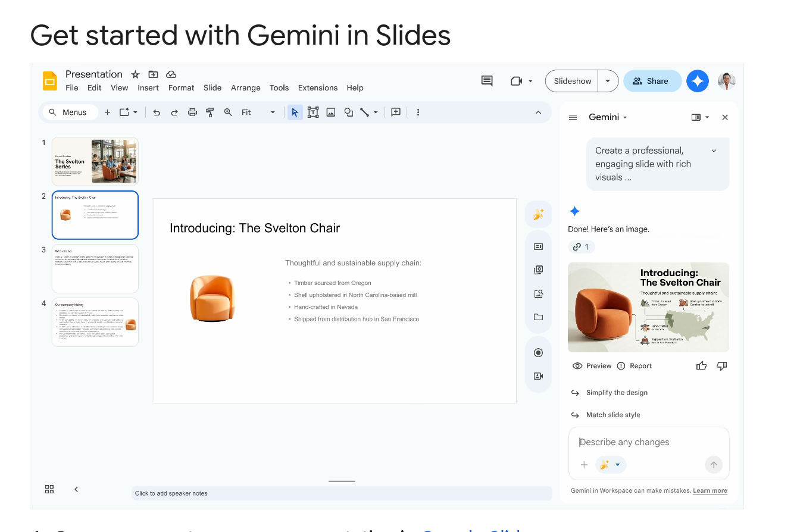Select the paint format roller icon
The width and height of the screenshot is (800, 532).
[x=210, y=112]
